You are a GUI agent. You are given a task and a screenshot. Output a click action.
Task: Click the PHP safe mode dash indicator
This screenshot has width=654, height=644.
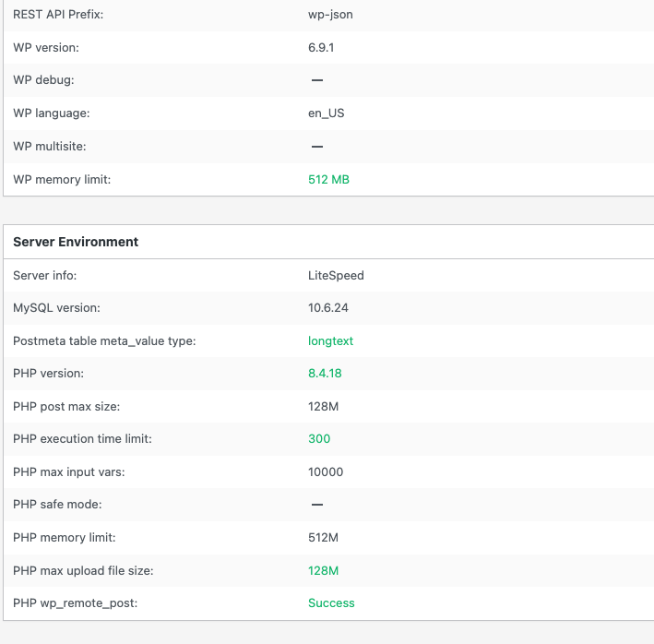click(x=316, y=505)
